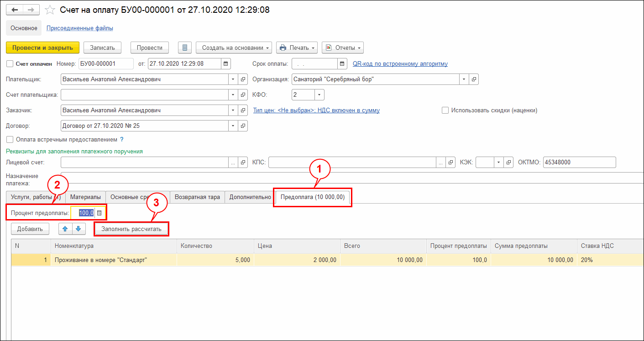Expand Счет плательщика dropdown list

pyautogui.click(x=233, y=95)
